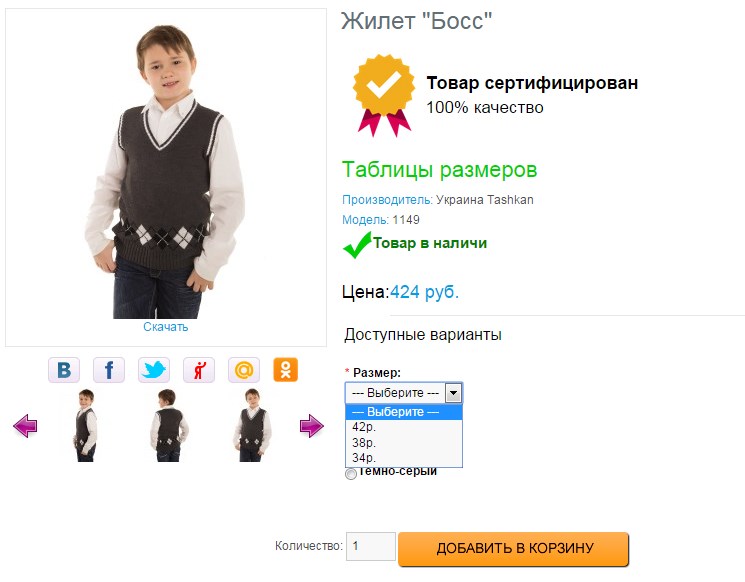Viewport: 745px width, 582px height.
Task: Click the previous thumbnails left arrow
Action: coord(25,427)
